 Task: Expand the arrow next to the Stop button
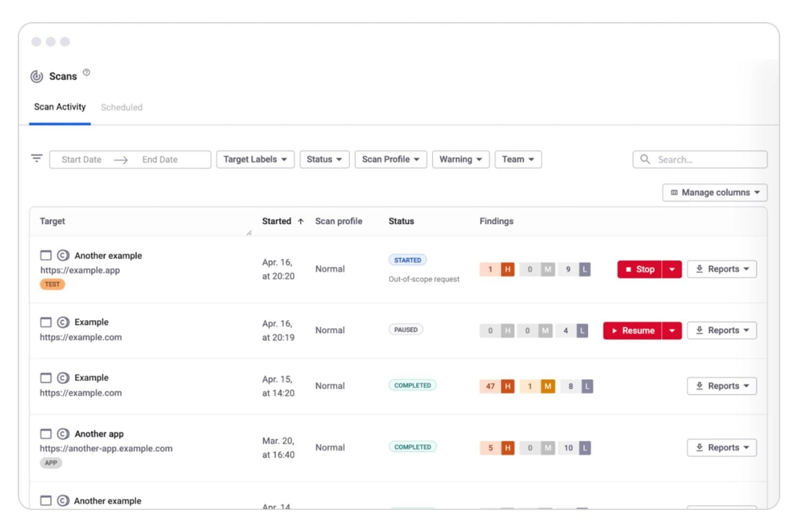pyautogui.click(x=672, y=269)
